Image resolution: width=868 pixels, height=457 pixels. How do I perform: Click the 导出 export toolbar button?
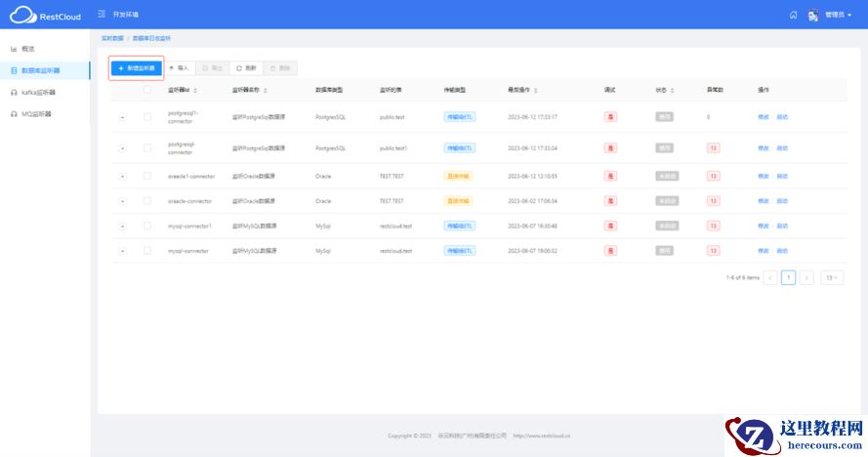213,68
